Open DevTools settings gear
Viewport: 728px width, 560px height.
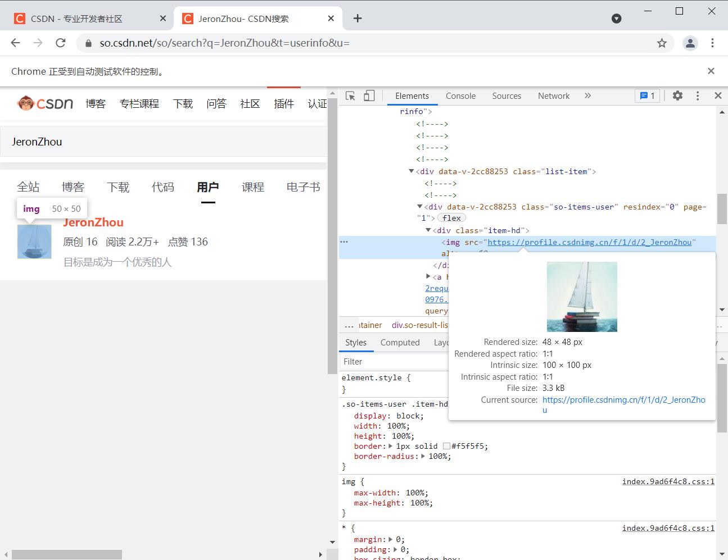[x=677, y=96]
